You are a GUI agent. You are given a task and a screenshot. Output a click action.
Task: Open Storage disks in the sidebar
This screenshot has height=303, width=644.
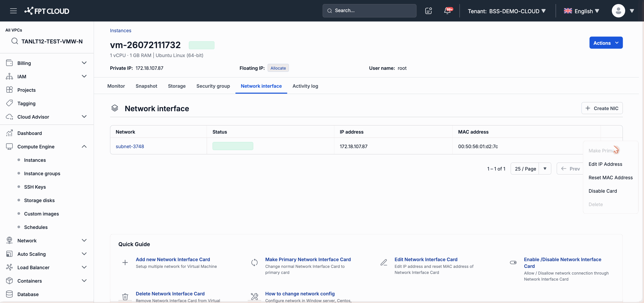click(39, 200)
